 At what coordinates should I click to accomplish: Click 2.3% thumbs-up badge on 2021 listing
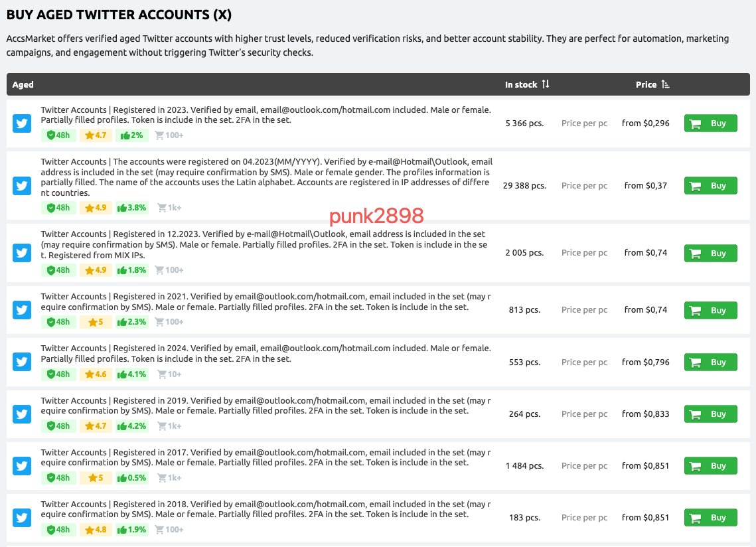click(x=131, y=322)
